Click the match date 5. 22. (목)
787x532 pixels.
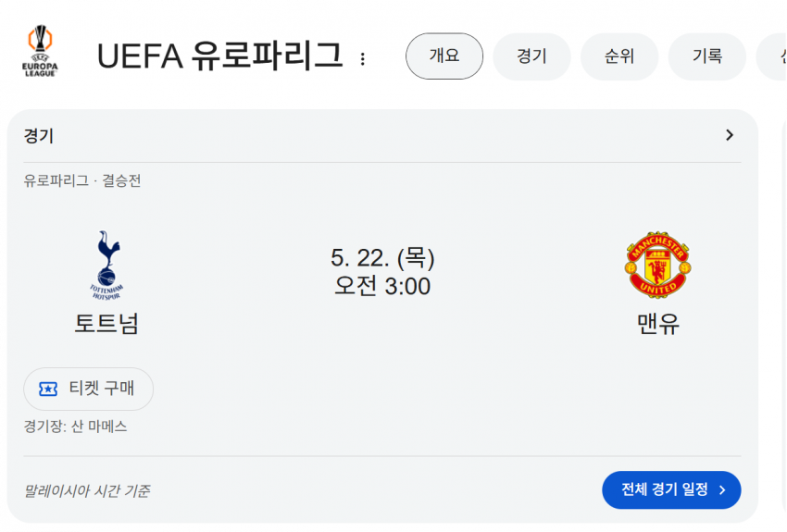click(x=382, y=258)
